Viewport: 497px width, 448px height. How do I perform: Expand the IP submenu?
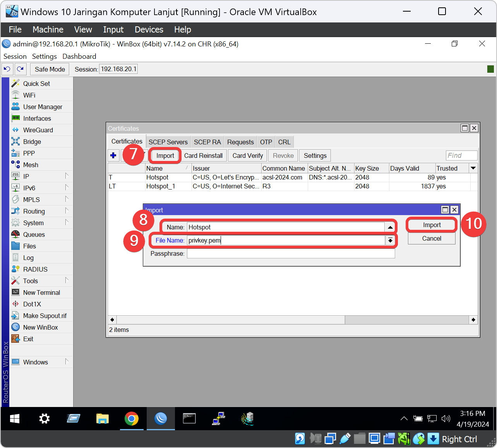point(67,176)
